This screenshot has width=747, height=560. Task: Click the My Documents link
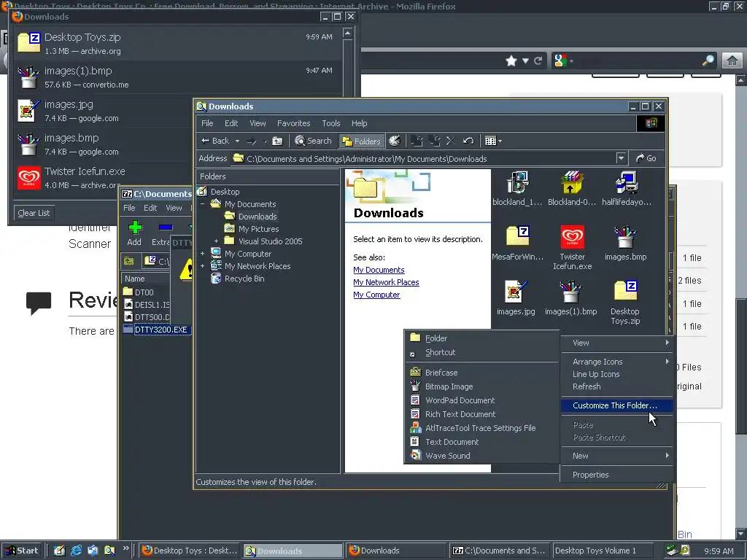coord(379,270)
